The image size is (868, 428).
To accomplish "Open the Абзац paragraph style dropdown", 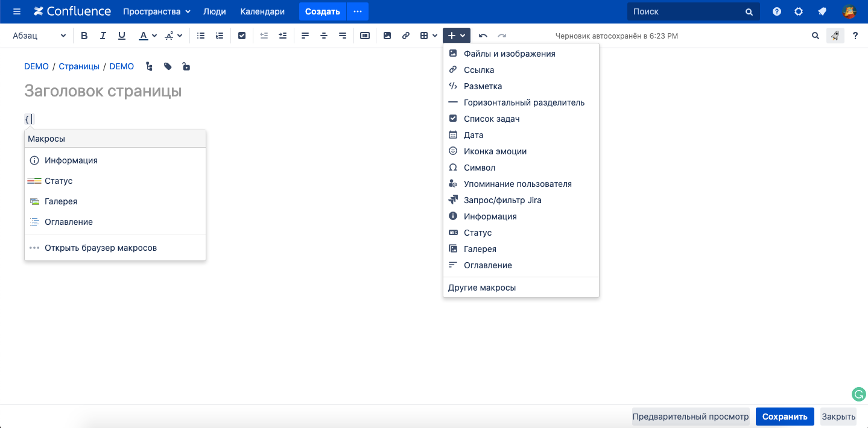I will click(39, 36).
